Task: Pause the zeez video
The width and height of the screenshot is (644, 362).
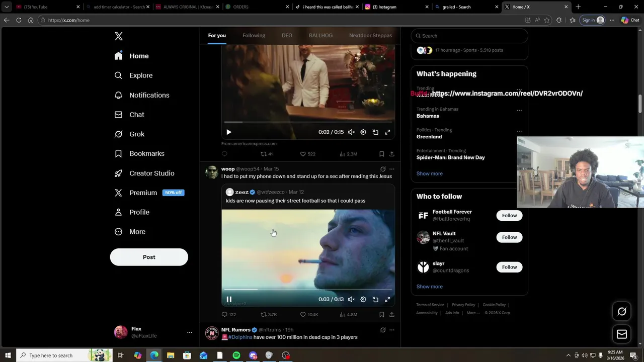Action: [x=229, y=299]
